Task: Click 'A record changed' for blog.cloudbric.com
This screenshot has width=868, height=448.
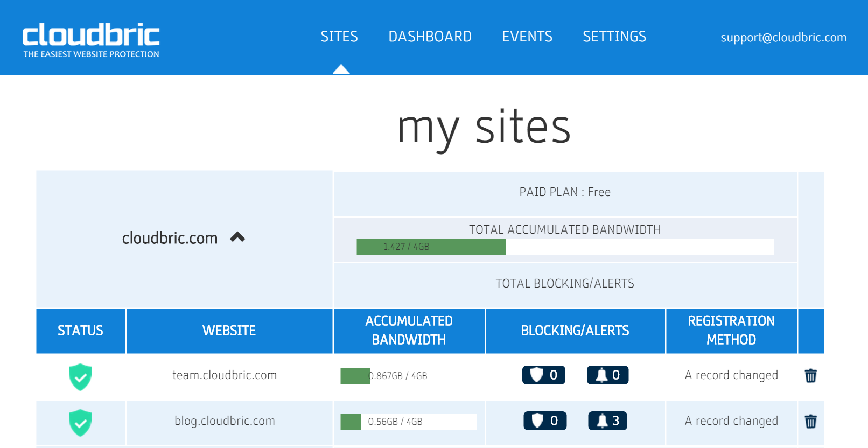Action: (x=731, y=421)
